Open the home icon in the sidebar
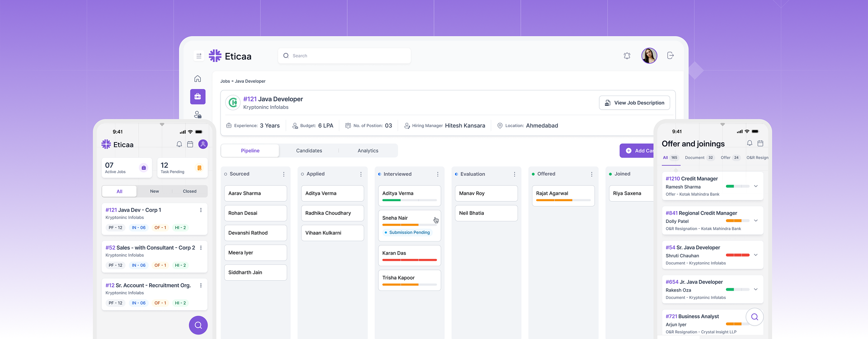Image resolution: width=868 pixels, height=339 pixels. coord(198,79)
